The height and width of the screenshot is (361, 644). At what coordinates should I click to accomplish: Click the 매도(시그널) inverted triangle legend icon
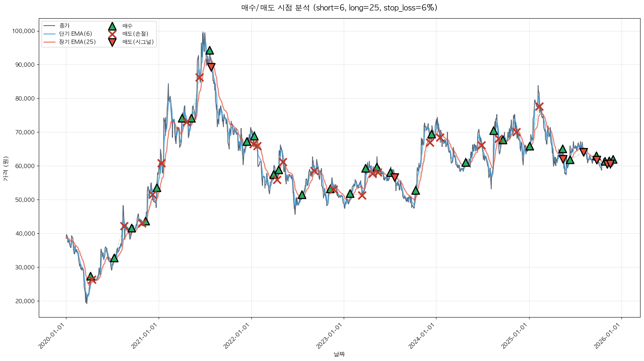click(112, 42)
